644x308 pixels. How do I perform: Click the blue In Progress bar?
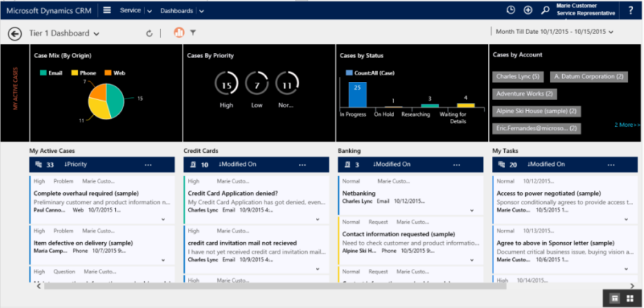(x=356, y=95)
